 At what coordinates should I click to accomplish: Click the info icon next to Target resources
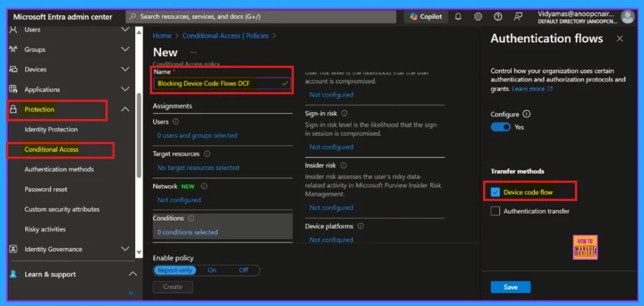[x=207, y=154]
